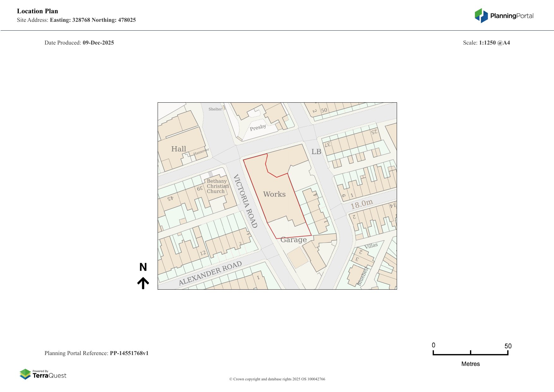
Task: Click the Planning Portal Reference PP-14551768v1
Action: point(97,353)
